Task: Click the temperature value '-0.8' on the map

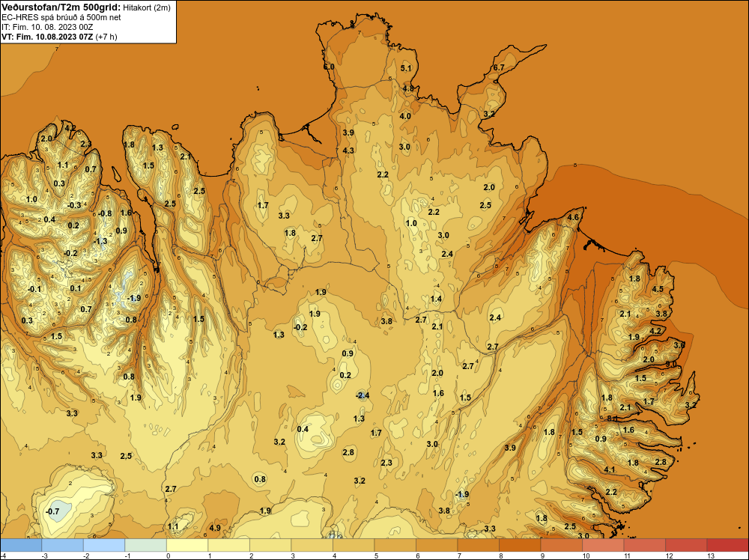Action: click(x=105, y=213)
